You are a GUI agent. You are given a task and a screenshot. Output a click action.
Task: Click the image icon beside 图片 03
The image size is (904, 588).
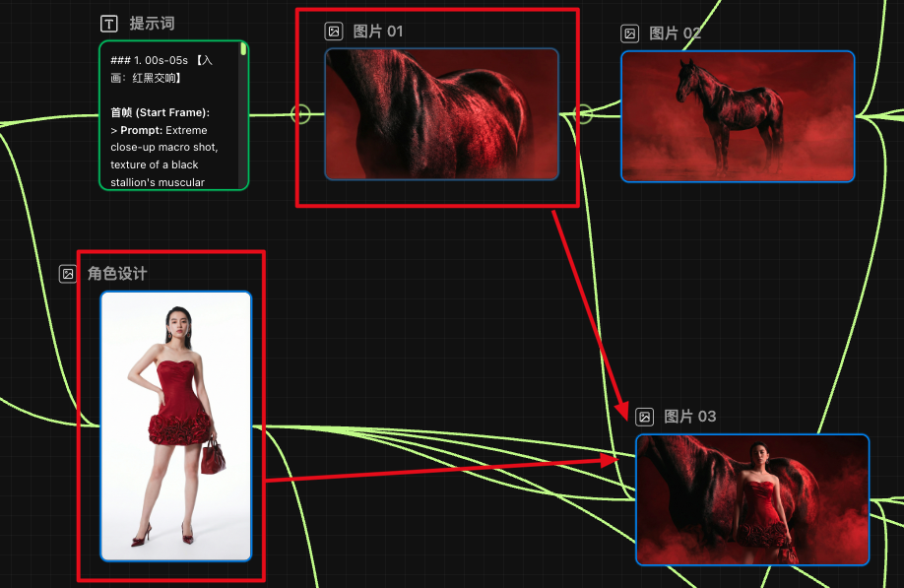[x=644, y=417]
